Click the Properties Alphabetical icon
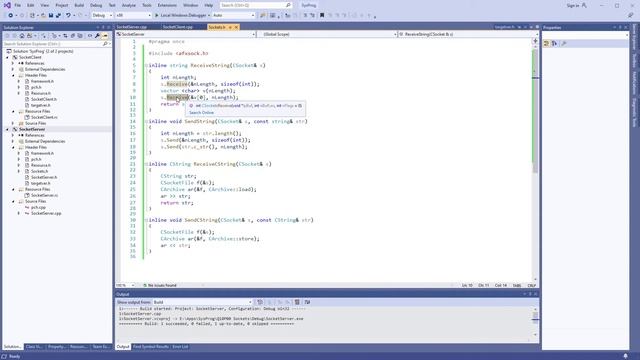 coord(554,43)
